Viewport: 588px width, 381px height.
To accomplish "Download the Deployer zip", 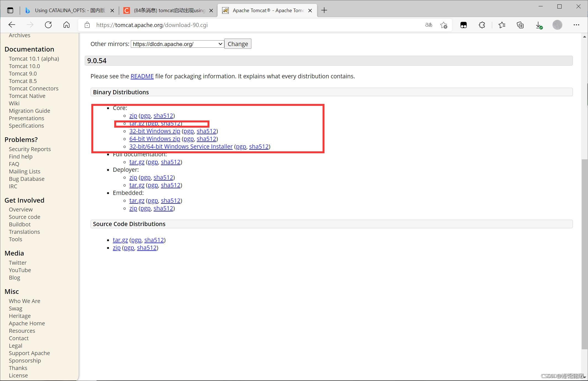I will click(133, 178).
